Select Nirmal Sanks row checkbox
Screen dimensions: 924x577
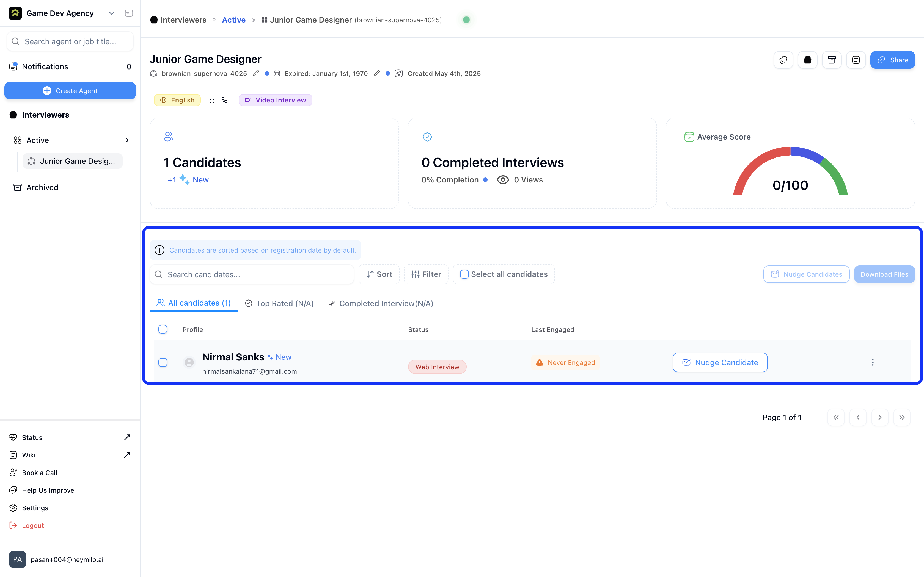click(x=163, y=362)
